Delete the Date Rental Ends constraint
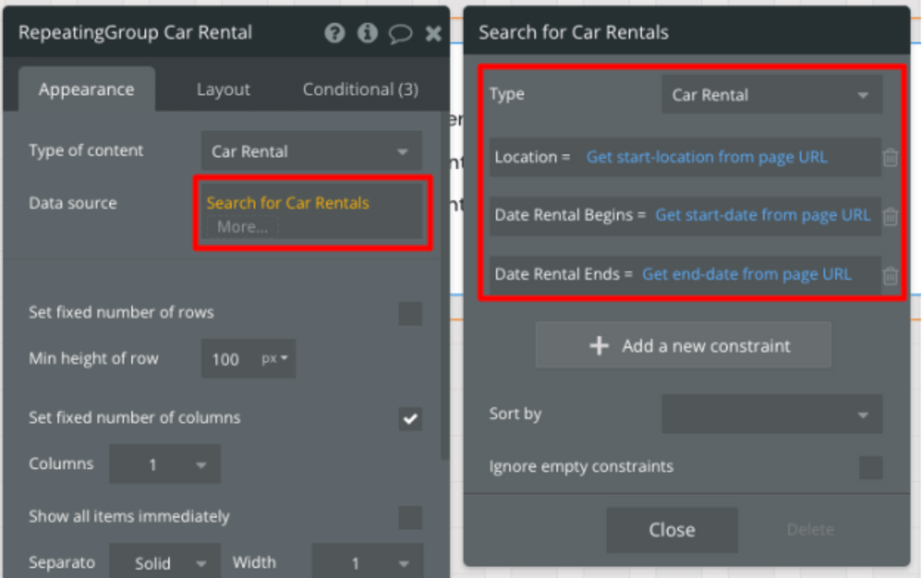The height and width of the screenshot is (578, 924). pos(890,276)
